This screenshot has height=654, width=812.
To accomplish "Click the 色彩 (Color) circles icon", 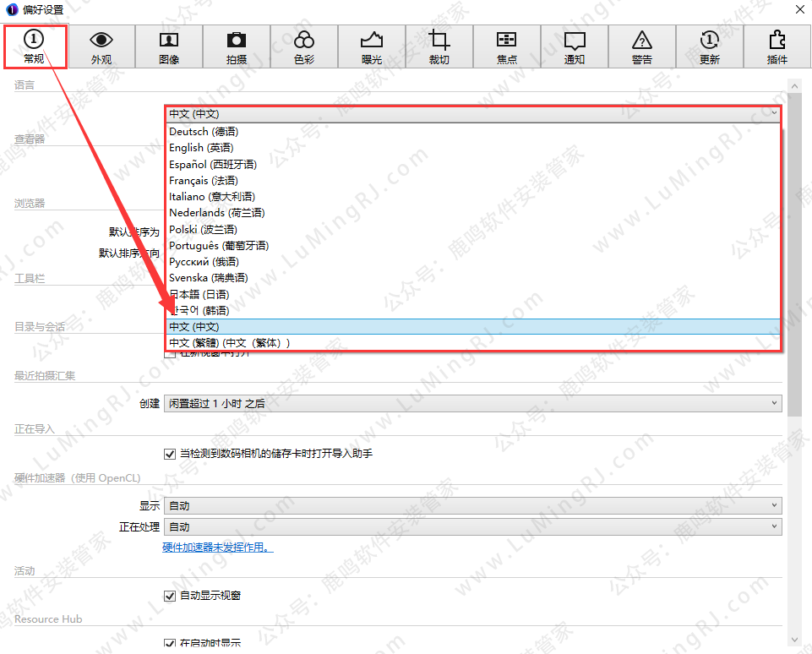I will 304,46.
